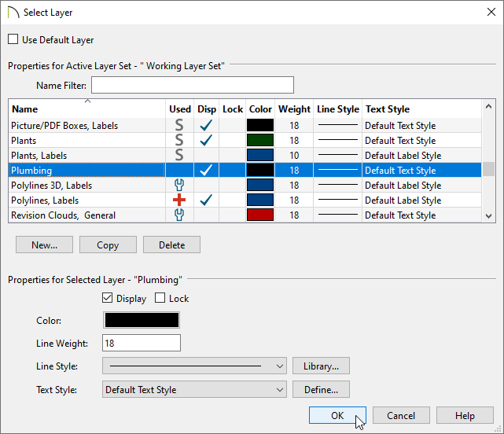Click the Used column header

(180, 109)
